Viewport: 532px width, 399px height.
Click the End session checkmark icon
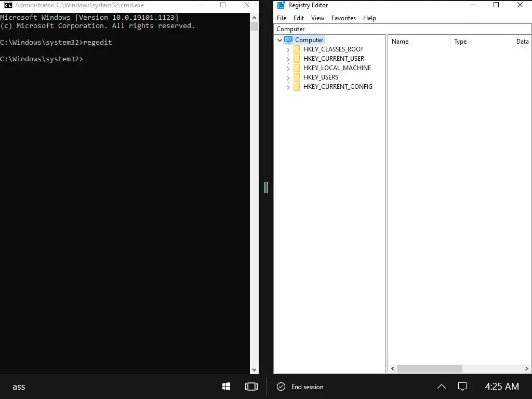281,387
